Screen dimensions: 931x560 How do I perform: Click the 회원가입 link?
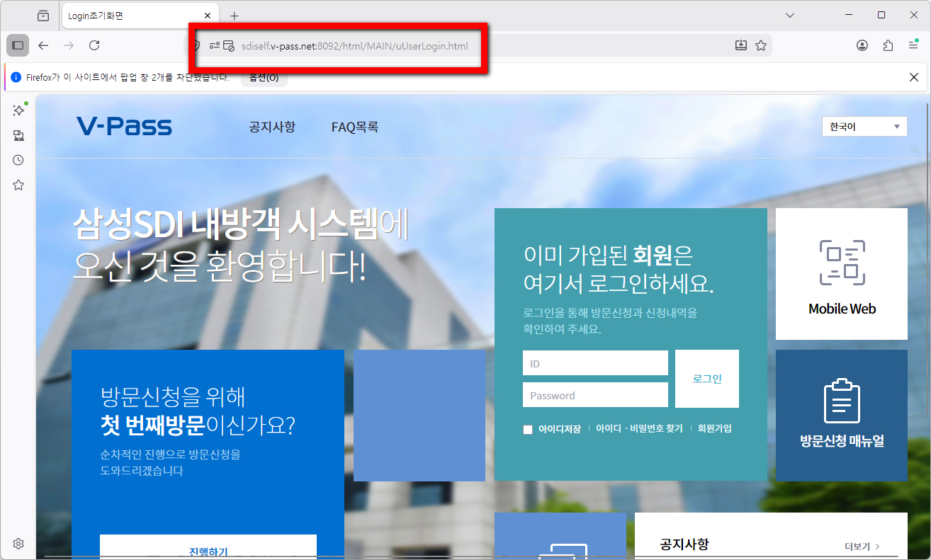[x=715, y=429]
